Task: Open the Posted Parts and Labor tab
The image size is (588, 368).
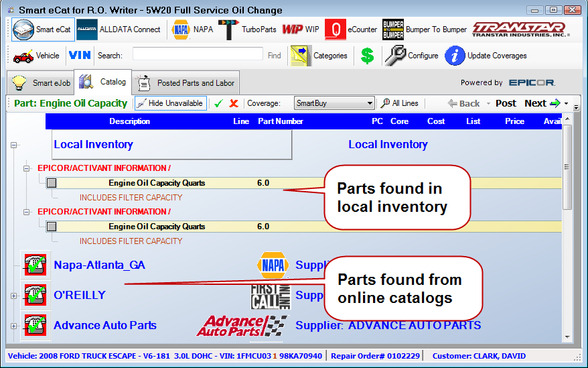Action: 186,83
